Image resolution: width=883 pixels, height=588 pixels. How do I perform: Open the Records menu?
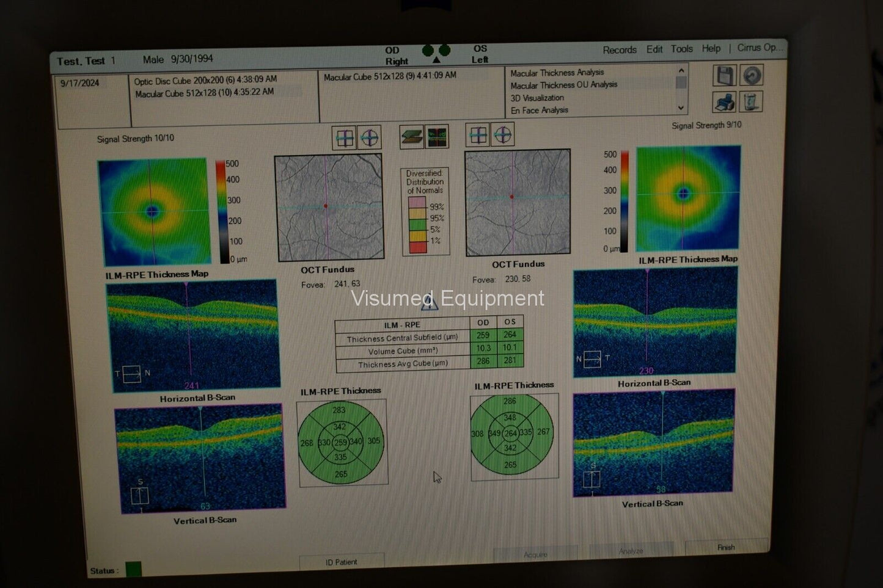tap(619, 50)
